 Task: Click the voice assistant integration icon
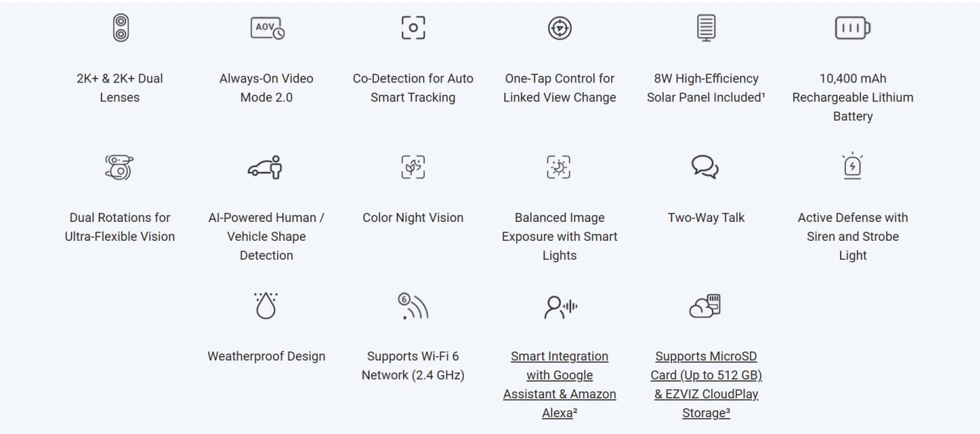coord(561,306)
